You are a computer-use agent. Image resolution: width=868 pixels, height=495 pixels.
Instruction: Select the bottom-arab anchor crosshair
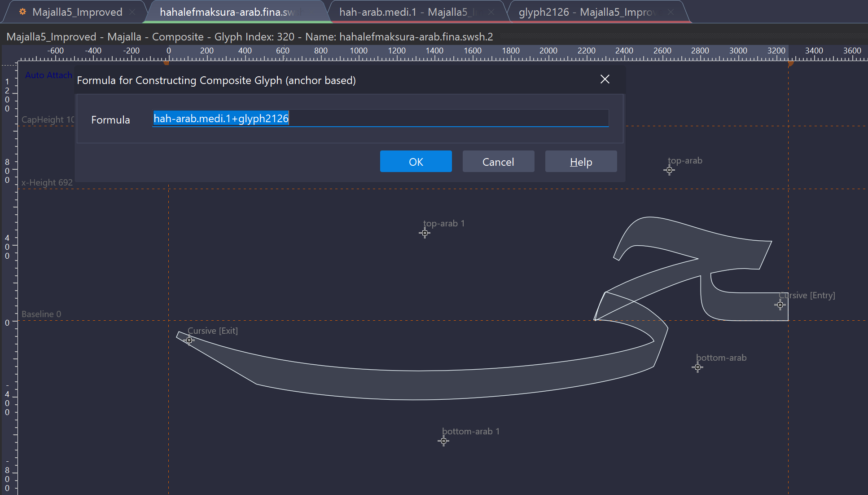(697, 367)
